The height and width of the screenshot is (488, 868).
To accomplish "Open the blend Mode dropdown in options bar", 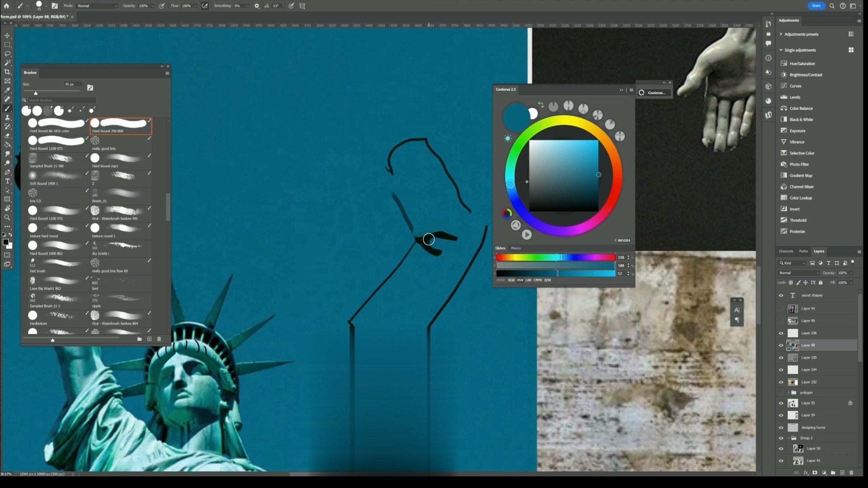I will tap(97, 6).
